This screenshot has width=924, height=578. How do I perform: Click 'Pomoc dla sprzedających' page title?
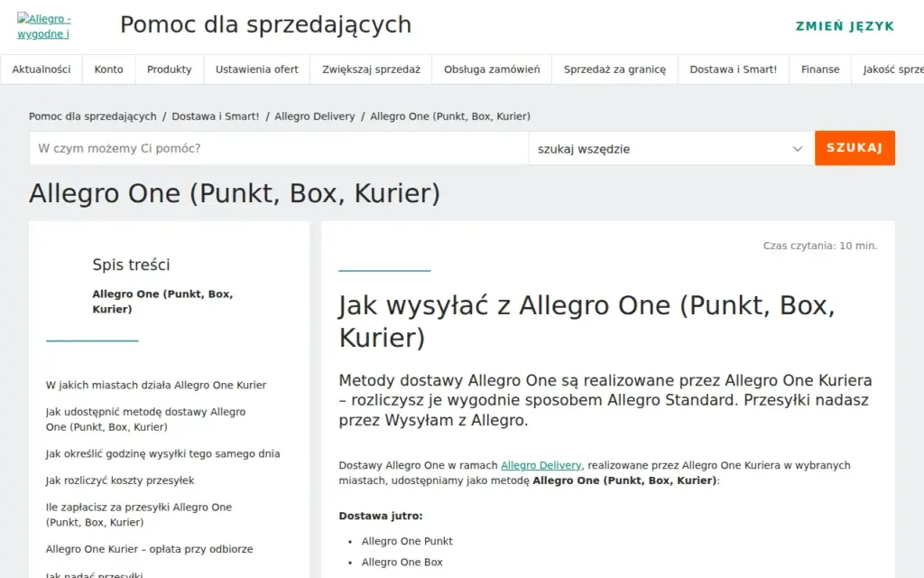266,24
